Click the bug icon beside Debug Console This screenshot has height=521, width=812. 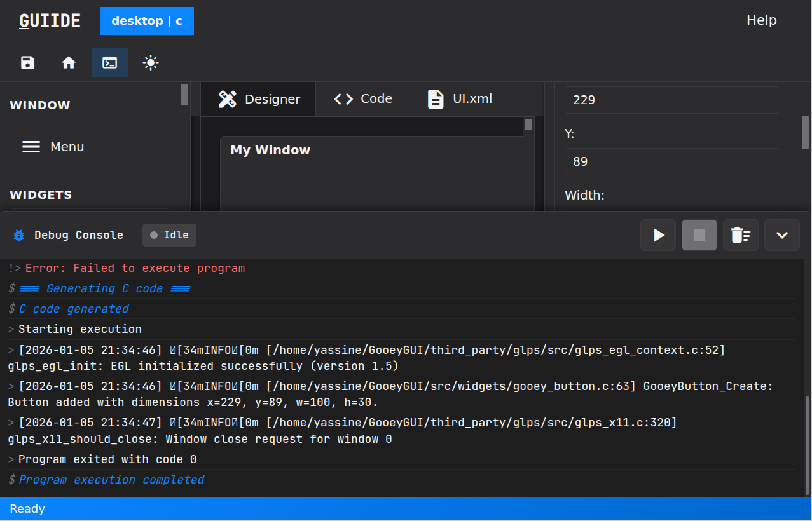pyautogui.click(x=18, y=235)
